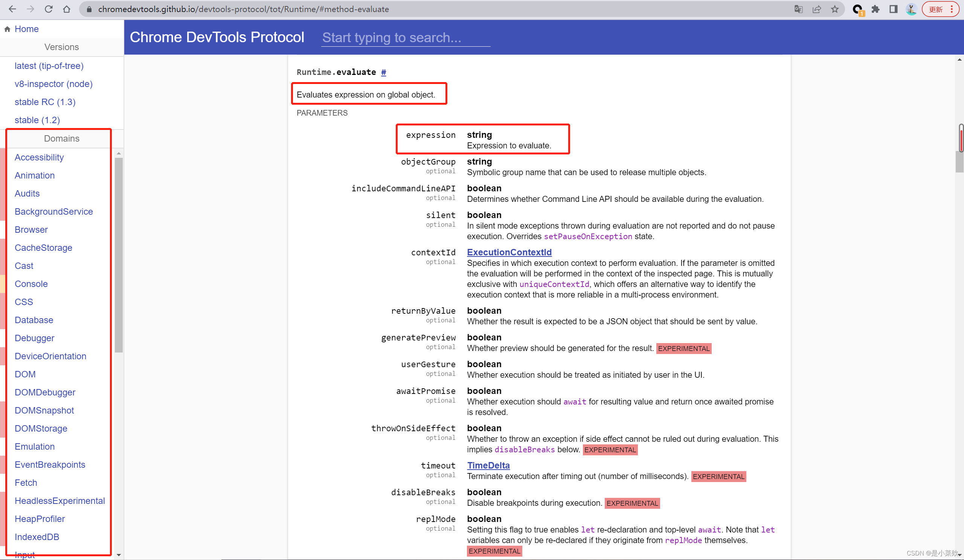
Task: Open the Audits domain
Action: pyautogui.click(x=27, y=193)
